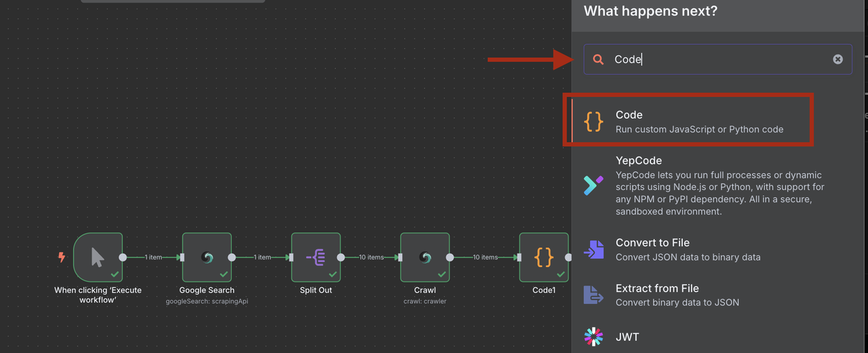This screenshot has height=353, width=868.
Task: Click the 'YepCode' title text
Action: (639, 161)
